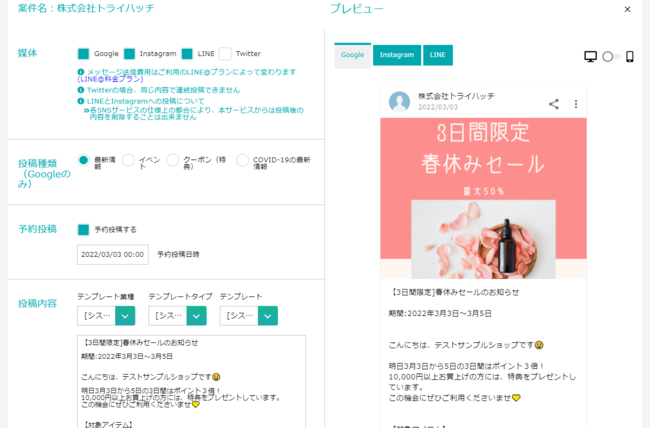Toggle the desktop/mobile preview switch
The width and height of the screenshot is (650, 429).
609,57
